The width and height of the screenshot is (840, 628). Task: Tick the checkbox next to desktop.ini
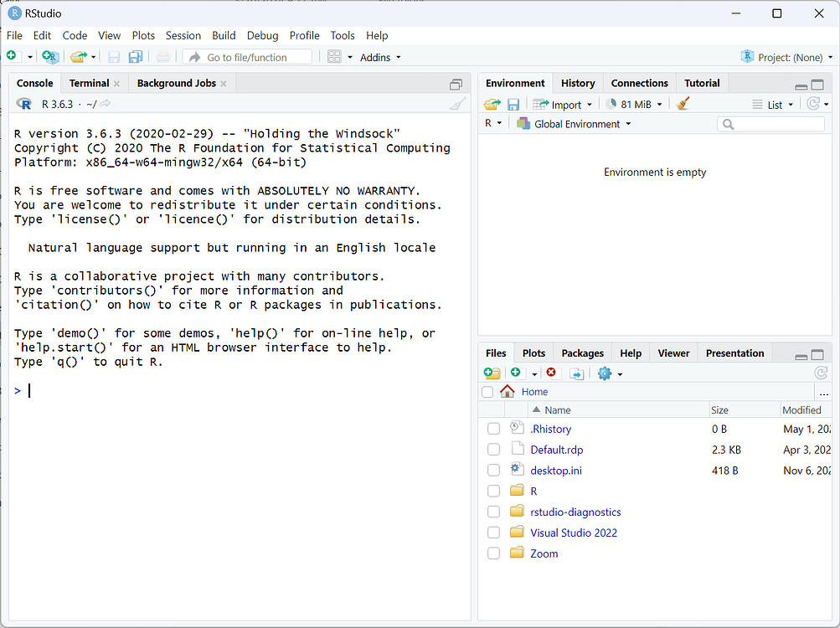493,471
